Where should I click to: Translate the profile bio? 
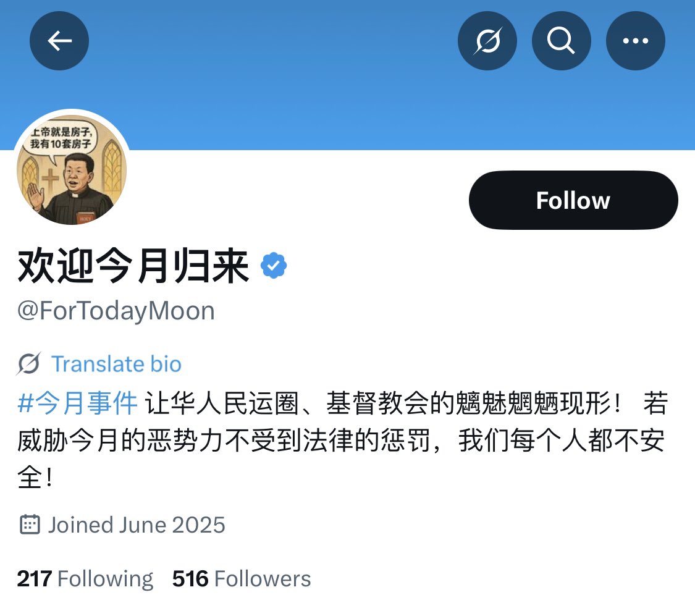117,364
